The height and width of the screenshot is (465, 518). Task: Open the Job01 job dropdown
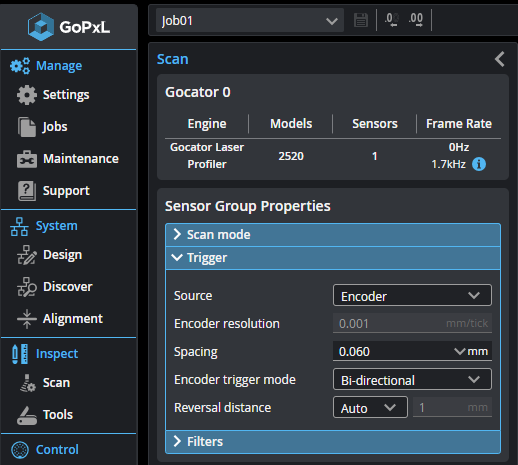coord(250,21)
